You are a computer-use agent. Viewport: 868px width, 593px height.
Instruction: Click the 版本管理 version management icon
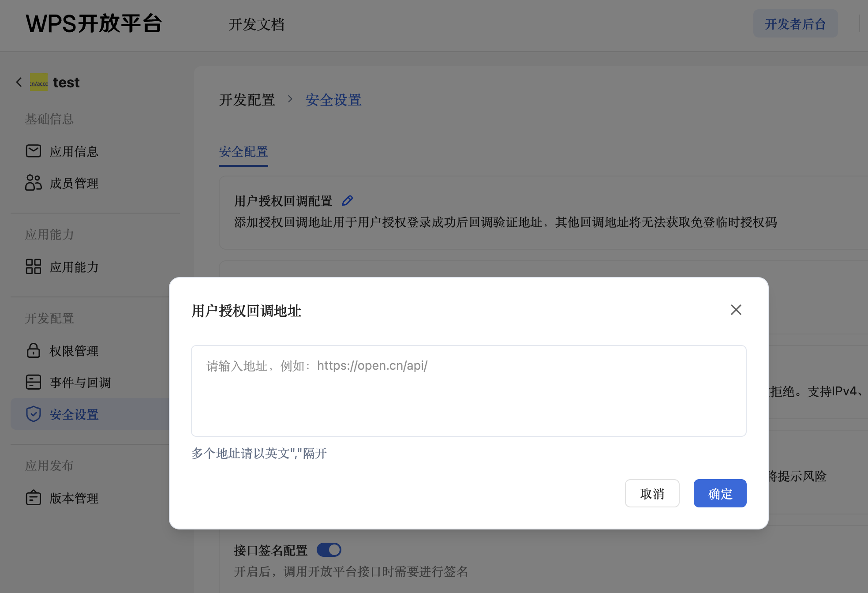tap(33, 498)
